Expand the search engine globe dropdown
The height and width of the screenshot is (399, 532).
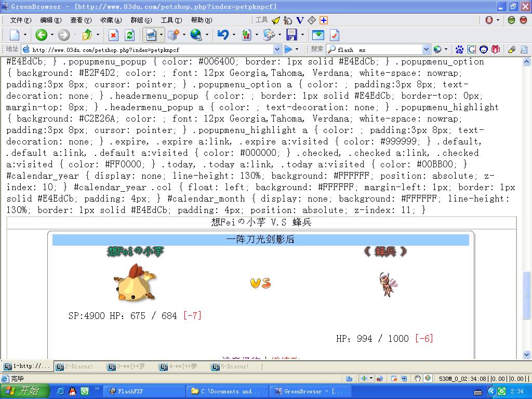(x=446, y=49)
